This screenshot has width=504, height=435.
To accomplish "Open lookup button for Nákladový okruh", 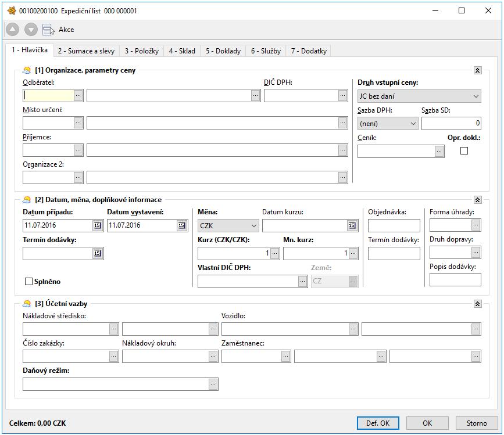I will [x=213, y=356].
